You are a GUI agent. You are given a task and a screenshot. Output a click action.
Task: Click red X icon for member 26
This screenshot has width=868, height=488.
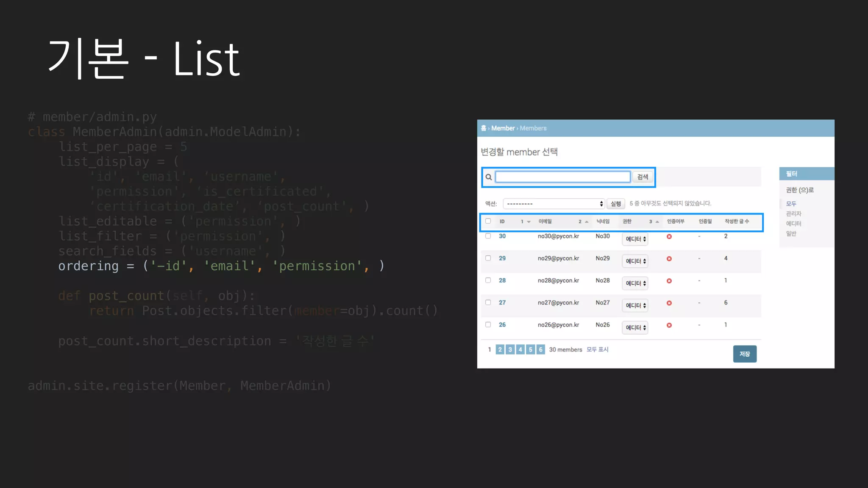coord(669,325)
